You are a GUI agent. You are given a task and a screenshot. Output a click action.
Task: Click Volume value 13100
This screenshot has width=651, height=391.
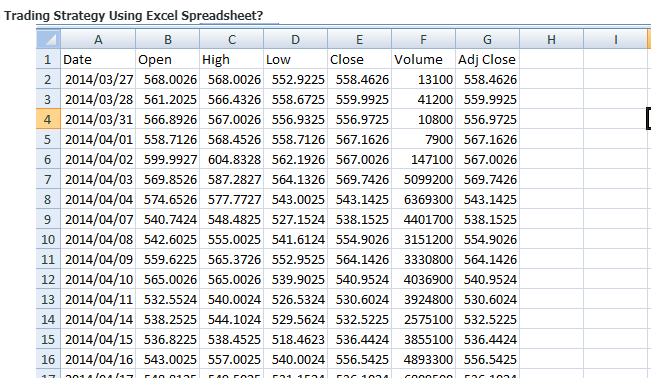[x=423, y=79]
